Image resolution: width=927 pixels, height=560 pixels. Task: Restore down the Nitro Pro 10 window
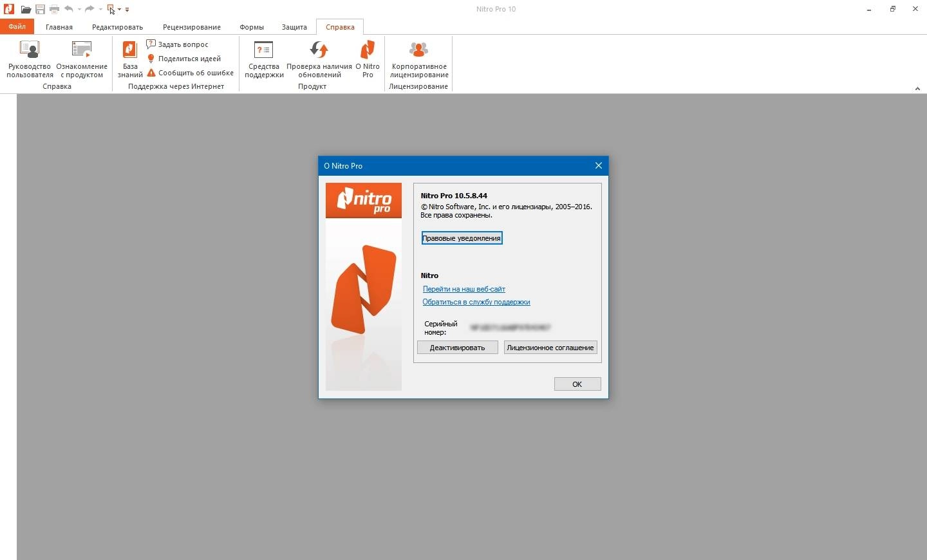tap(892, 9)
